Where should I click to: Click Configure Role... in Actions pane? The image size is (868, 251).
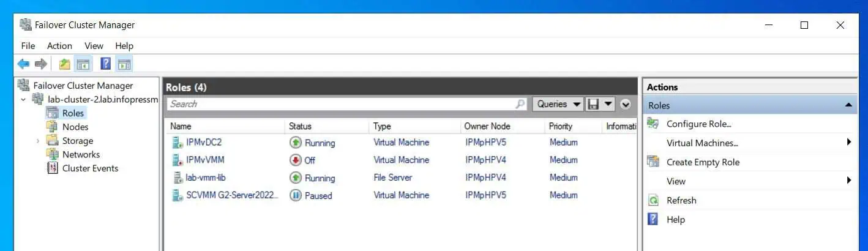(x=699, y=124)
